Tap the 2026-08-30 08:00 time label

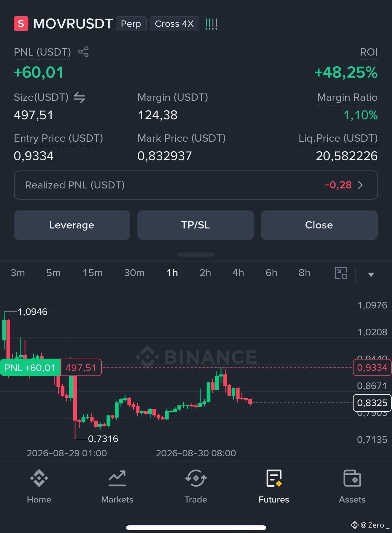click(196, 453)
